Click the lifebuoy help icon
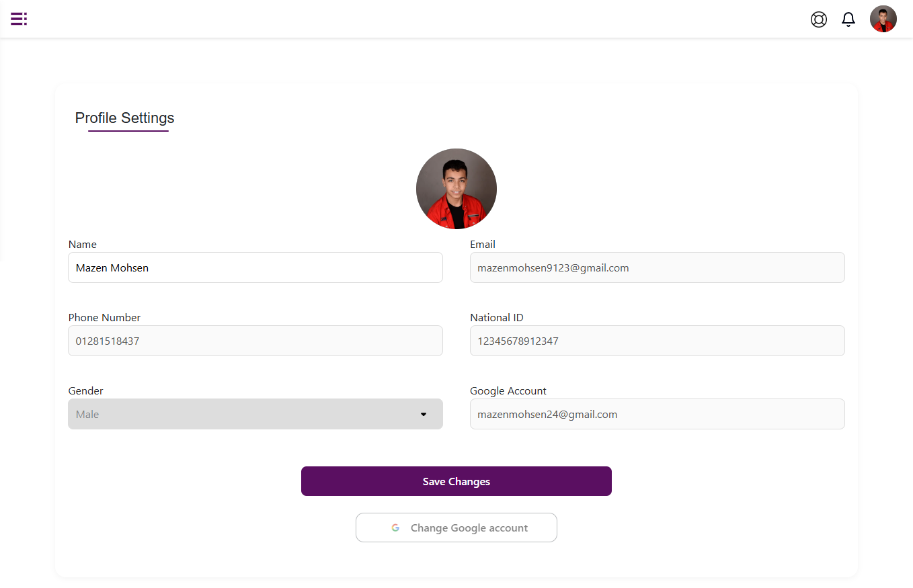 click(x=818, y=19)
